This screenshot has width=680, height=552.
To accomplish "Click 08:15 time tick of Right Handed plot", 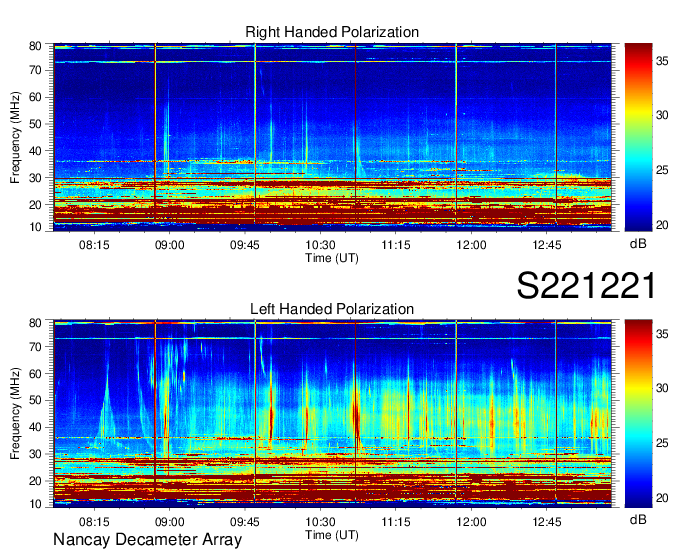I will click(94, 245).
